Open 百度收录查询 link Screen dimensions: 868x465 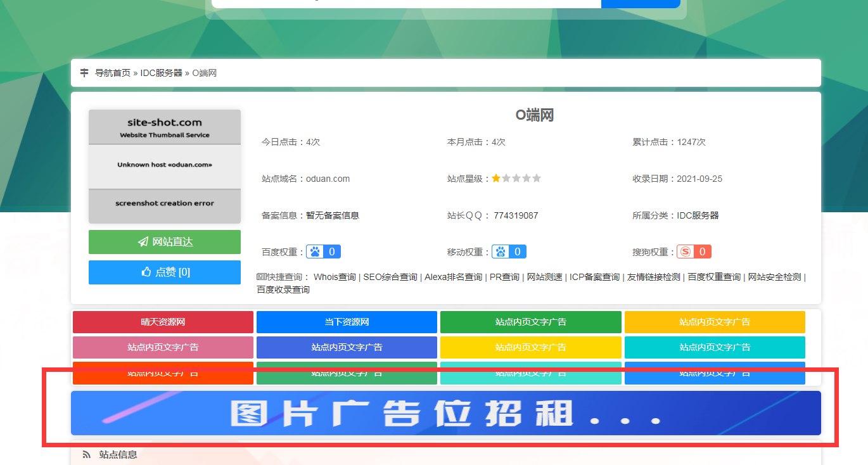click(283, 290)
